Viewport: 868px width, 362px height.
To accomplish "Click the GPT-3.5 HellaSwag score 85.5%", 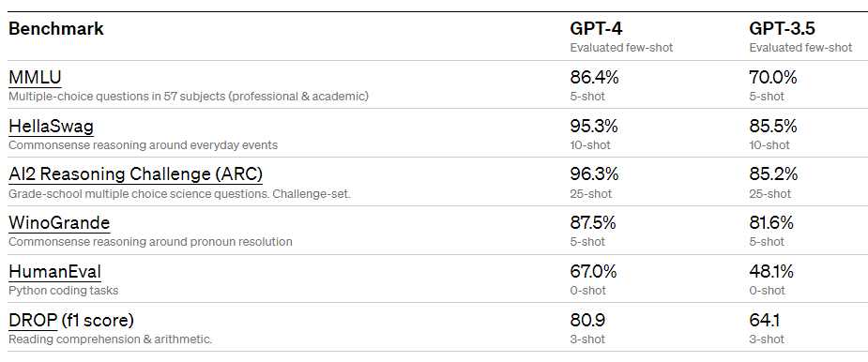I will (773, 127).
